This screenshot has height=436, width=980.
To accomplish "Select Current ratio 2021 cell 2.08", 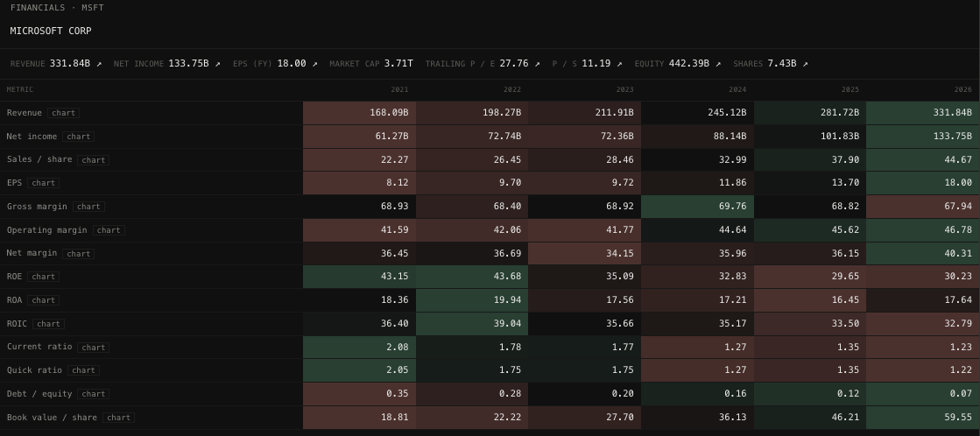I will tap(359, 348).
